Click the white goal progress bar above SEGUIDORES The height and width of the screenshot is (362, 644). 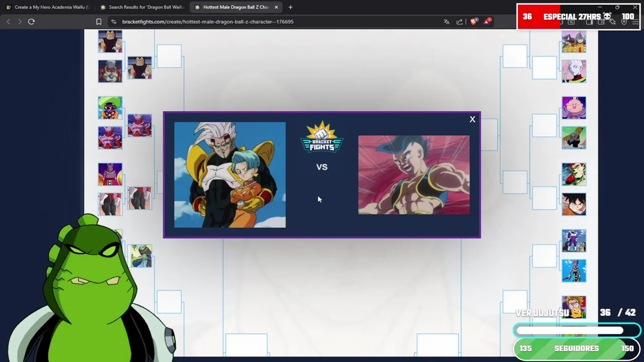577,330
